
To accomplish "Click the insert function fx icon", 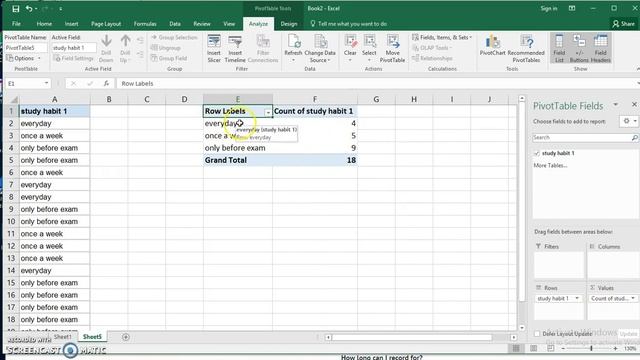I will pos(106,83).
